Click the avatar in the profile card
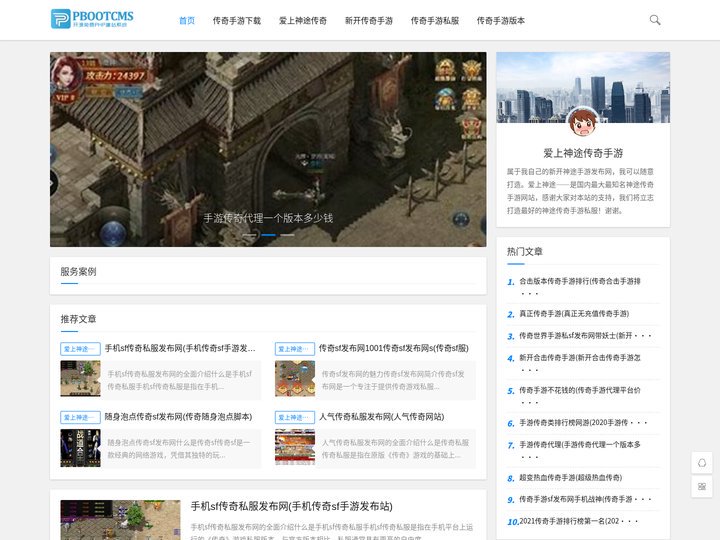720x540 pixels. 583,123
